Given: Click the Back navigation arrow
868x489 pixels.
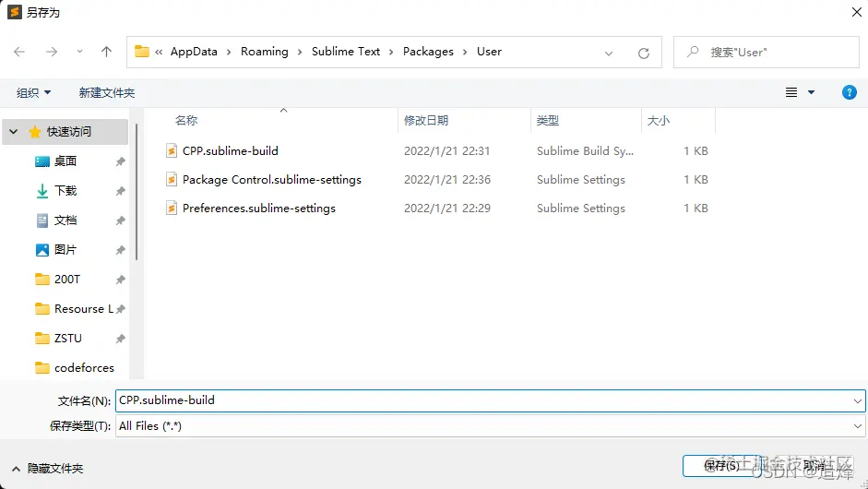Looking at the screenshot, I should (19, 52).
